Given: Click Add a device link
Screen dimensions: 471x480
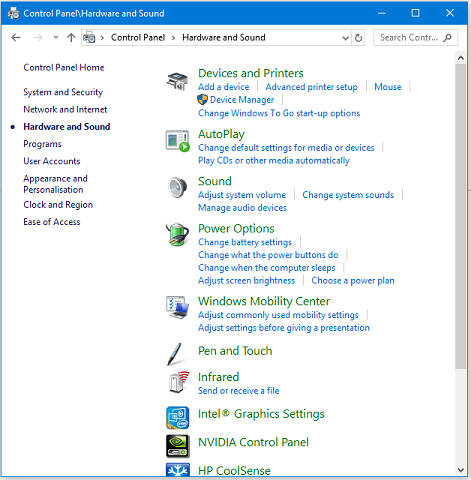Looking at the screenshot, I should click(223, 87).
